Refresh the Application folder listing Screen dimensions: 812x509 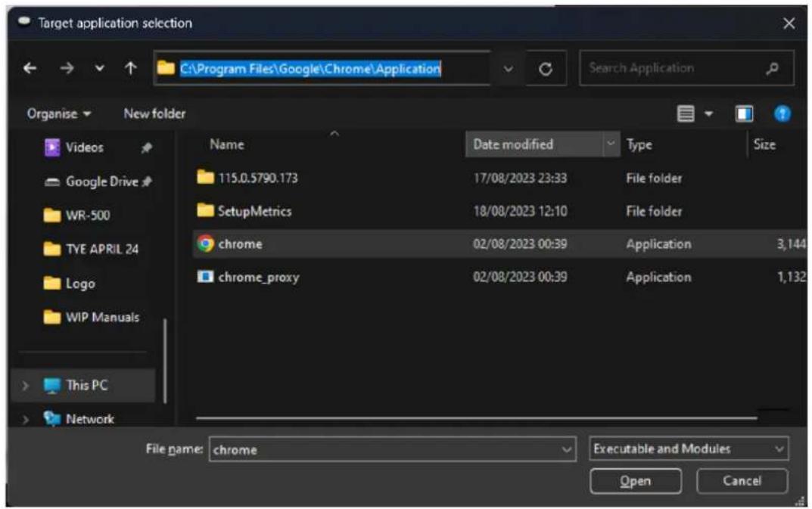pyautogui.click(x=546, y=68)
